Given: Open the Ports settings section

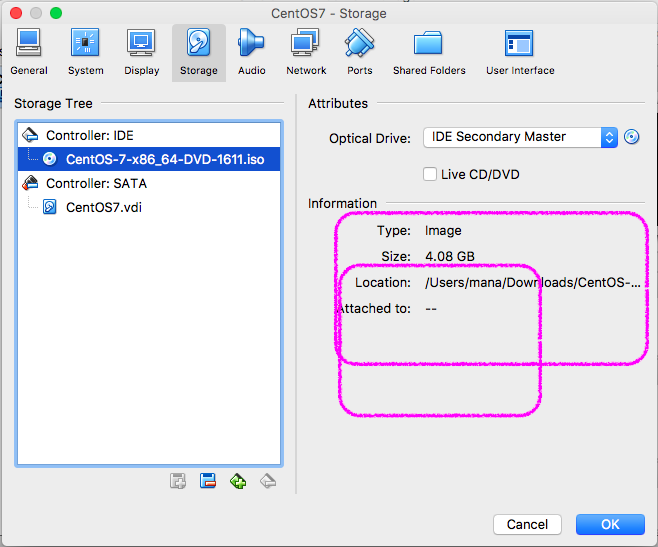Looking at the screenshot, I should (360, 52).
